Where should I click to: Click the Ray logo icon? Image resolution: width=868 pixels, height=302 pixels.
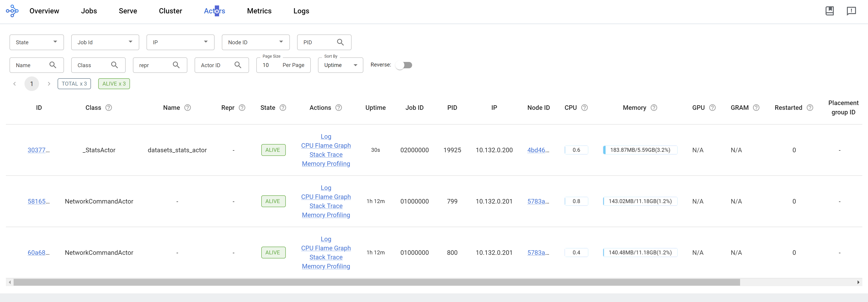(x=12, y=11)
